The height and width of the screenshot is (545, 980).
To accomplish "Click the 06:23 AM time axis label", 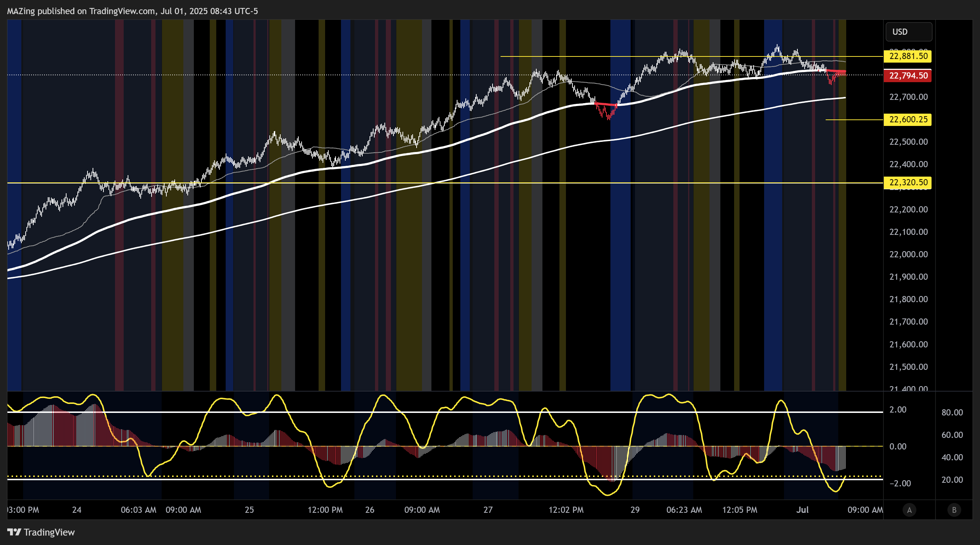I will [x=684, y=510].
